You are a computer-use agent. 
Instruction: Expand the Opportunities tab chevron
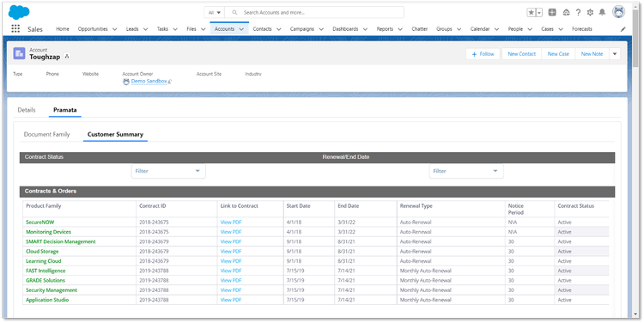(x=114, y=29)
